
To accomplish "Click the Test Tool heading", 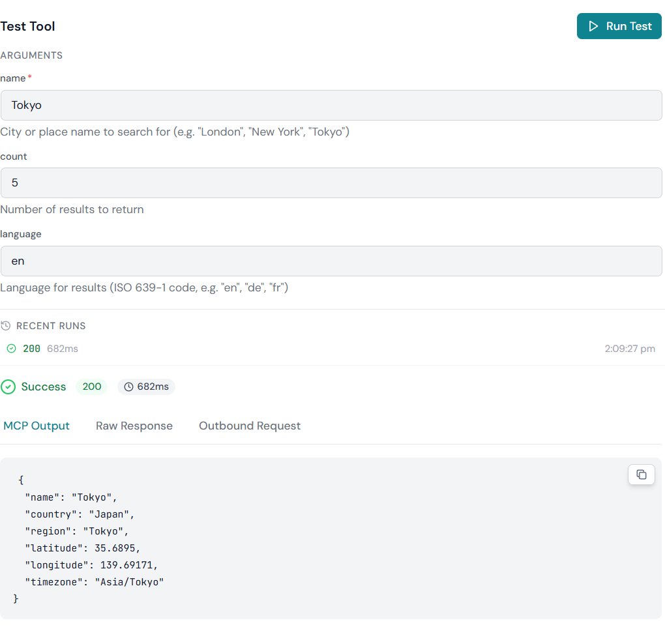I will 27,26.
